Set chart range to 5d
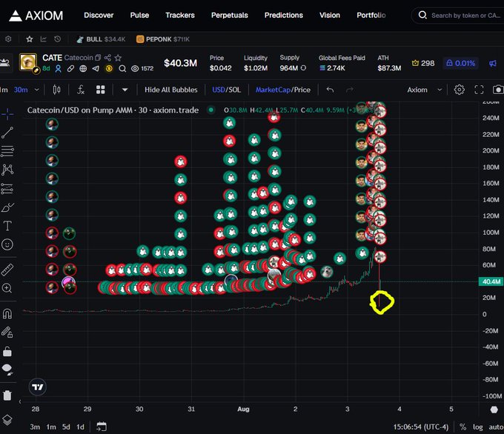This screenshot has height=434, width=504. click(66, 427)
